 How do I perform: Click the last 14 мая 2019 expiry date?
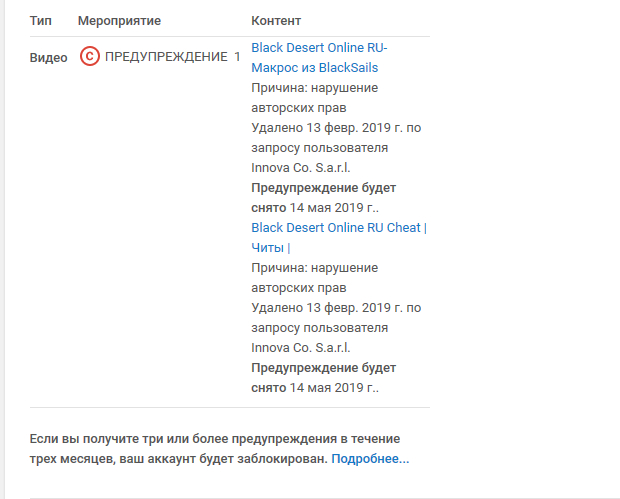(x=332, y=388)
